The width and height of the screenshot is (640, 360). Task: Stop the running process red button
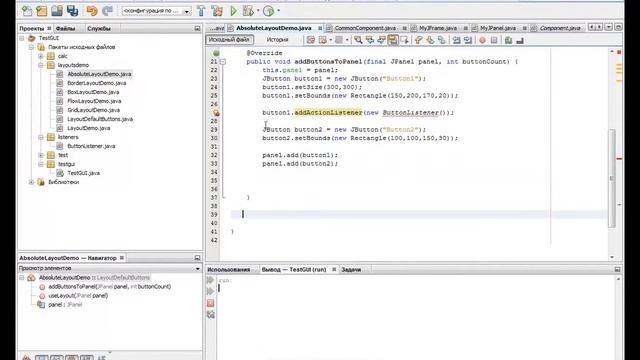point(211,303)
